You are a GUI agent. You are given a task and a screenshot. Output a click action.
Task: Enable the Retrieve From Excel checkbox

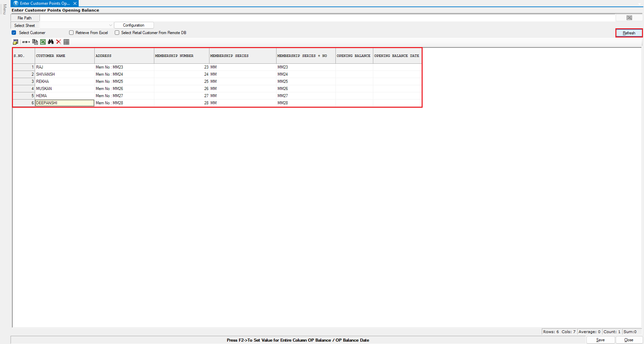(x=72, y=33)
